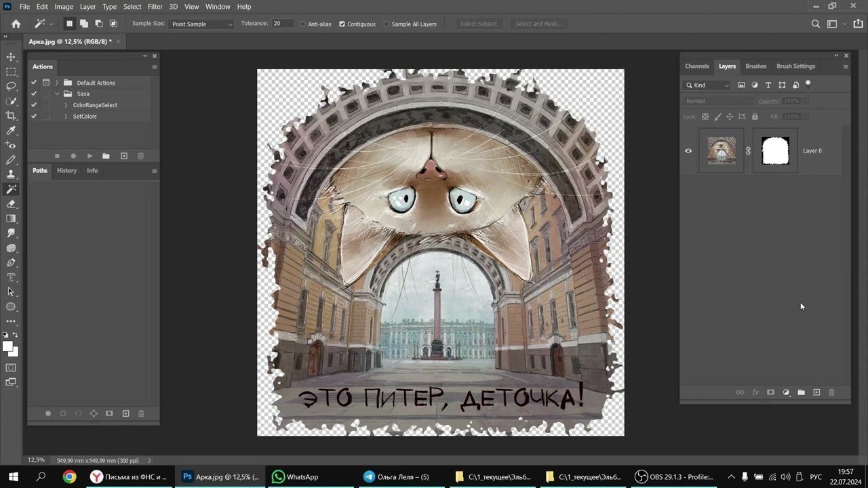Image resolution: width=868 pixels, height=488 pixels.
Task: Select the Horizontal Type tool
Action: [11, 277]
